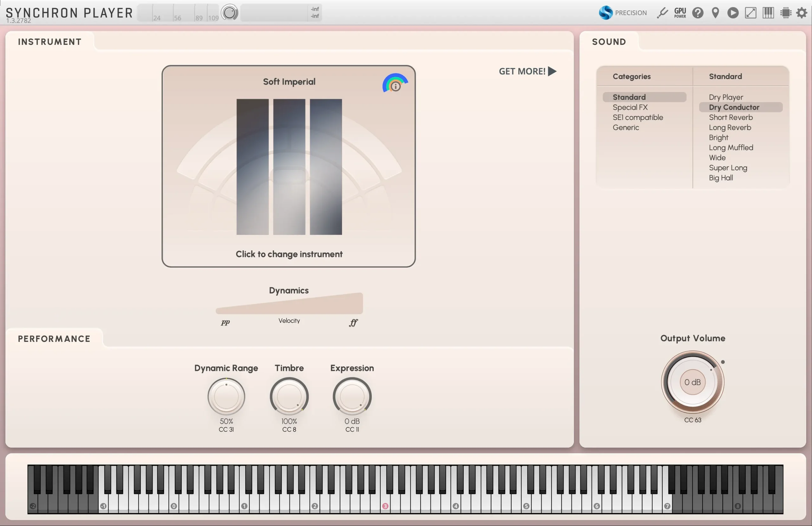Viewport: 812px width, 526px height.
Task: Select the Generic category
Action: [x=626, y=127]
